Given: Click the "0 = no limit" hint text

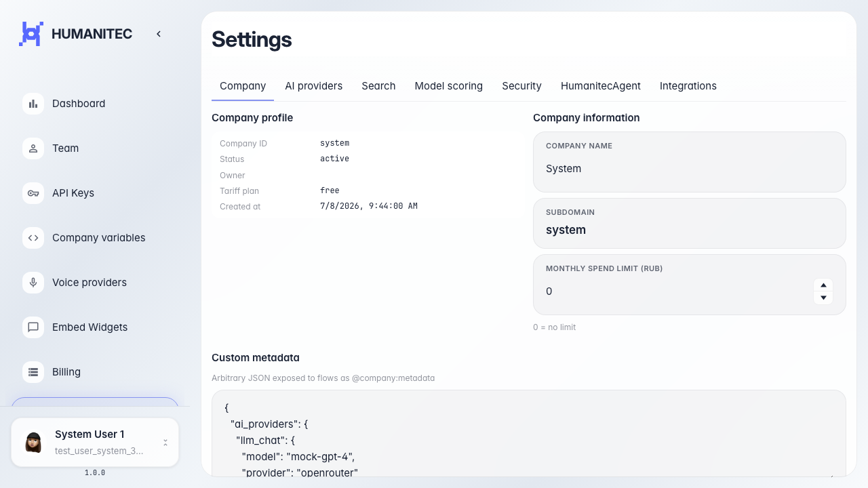Looking at the screenshot, I should (x=554, y=327).
